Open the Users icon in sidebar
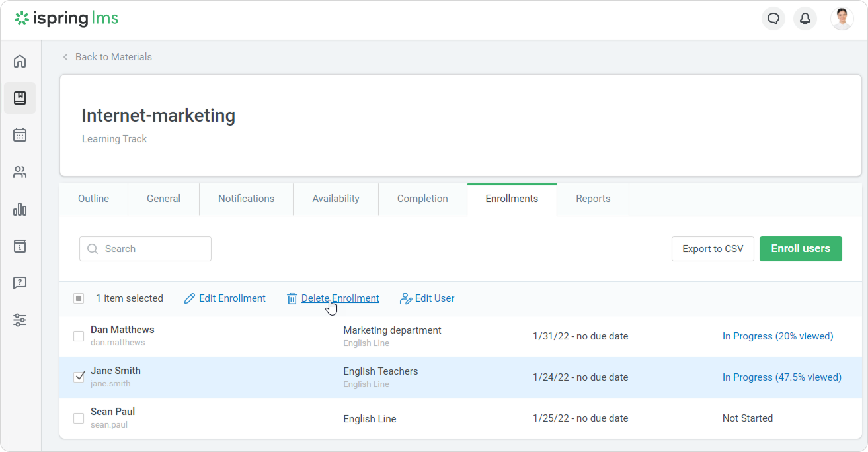 pos(20,173)
